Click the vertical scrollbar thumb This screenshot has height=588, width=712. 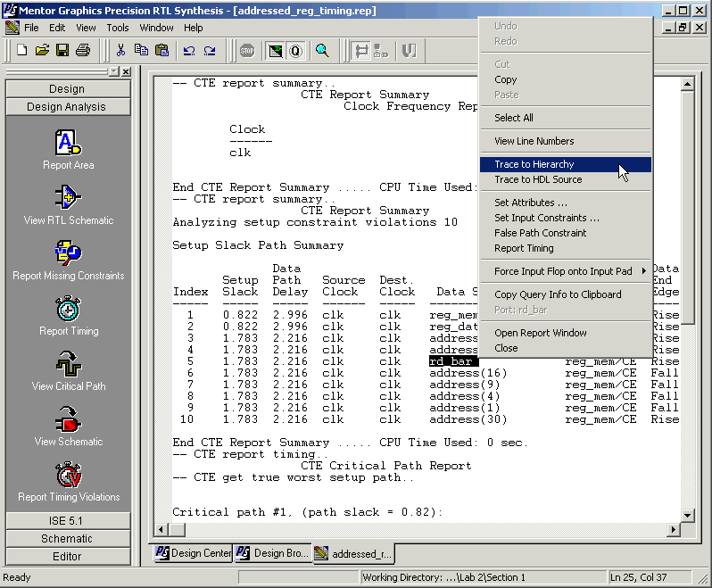click(x=687, y=208)
